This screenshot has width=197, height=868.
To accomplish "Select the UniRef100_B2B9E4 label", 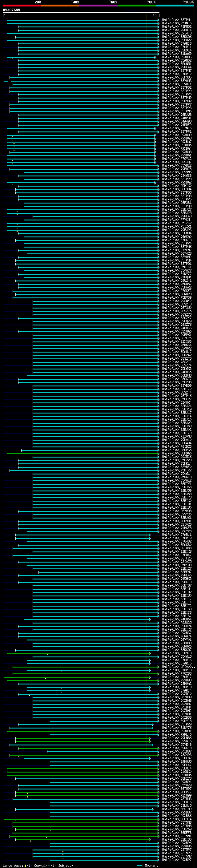I will click(176, 50).
